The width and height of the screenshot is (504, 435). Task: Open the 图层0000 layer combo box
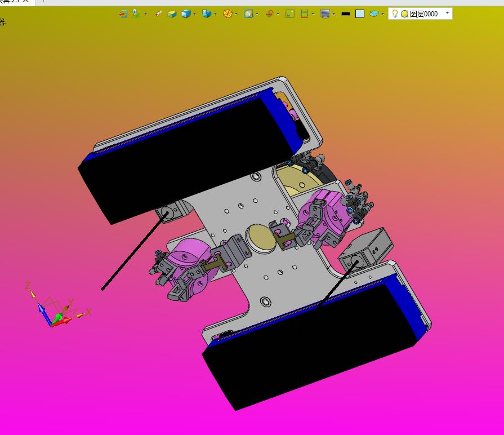coord(420,14)
